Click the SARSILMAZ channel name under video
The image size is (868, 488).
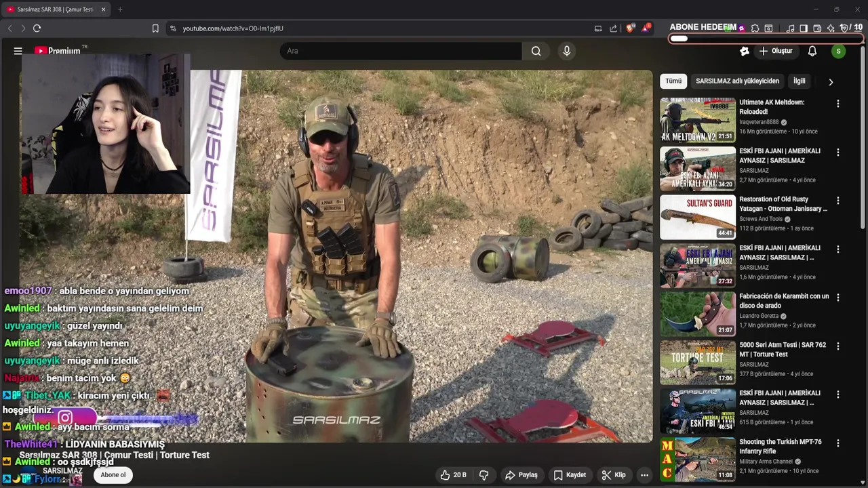click(62, 471)
